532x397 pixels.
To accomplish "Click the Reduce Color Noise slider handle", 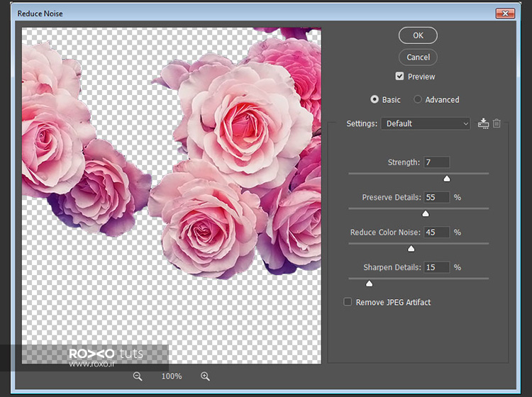I will click(x=411, y=249).
